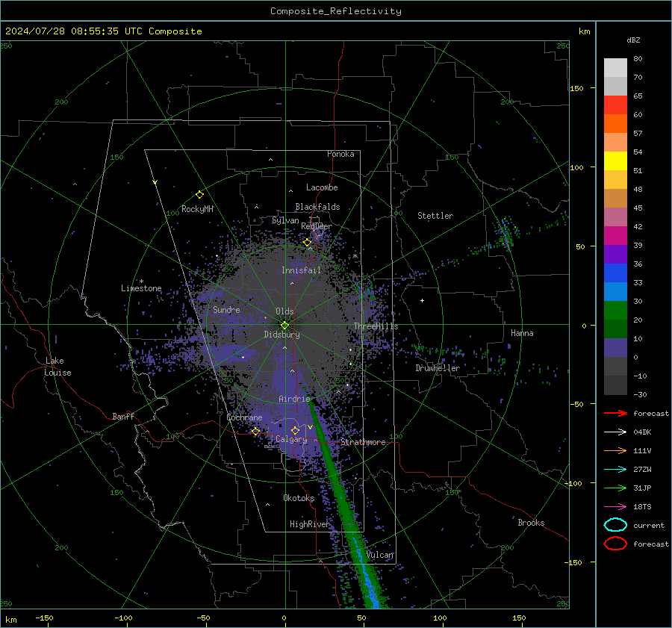Viewport: 672px width, 628px height.
Task: Click the Brooks city label
Action: click(x=531, y=523)
